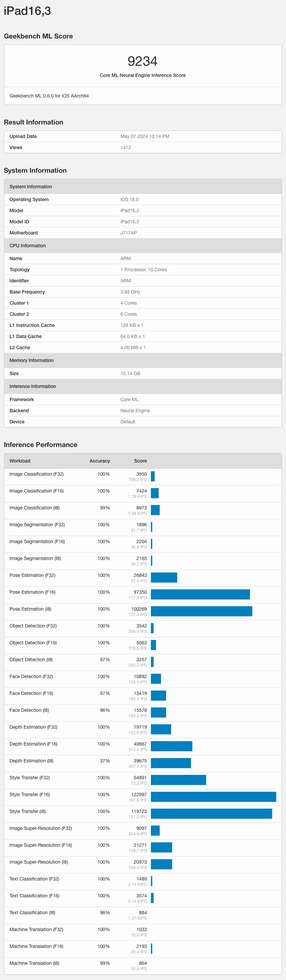Image resolution: width=286 pixels, height=980 pixels.
Task: Select the L1 Data Cache value 64.0 KB x 1
Action: (132, 336)
